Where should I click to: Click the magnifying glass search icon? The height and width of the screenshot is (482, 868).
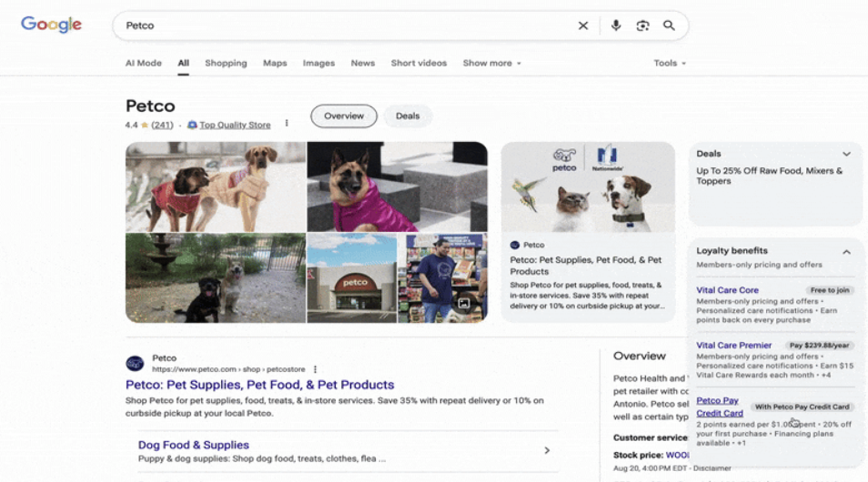(669, 25)
